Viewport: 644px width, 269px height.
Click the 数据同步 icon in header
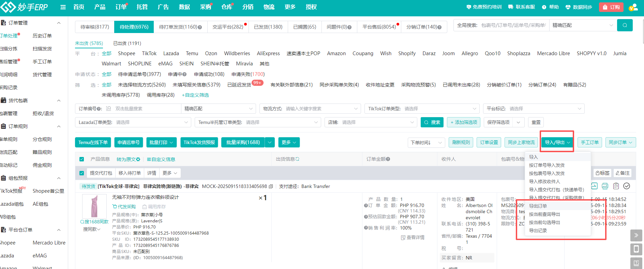(568, 7)
